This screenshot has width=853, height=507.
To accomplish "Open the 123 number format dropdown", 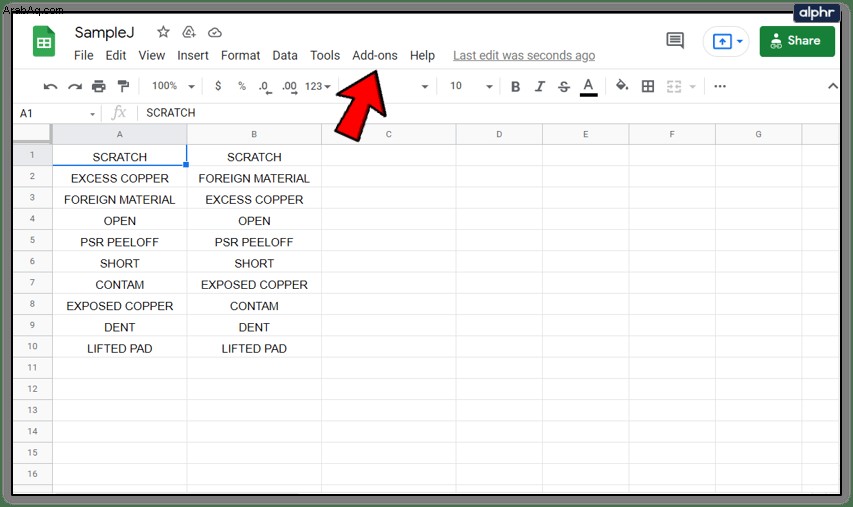I will pyautogui.click(x=318, y=86).
